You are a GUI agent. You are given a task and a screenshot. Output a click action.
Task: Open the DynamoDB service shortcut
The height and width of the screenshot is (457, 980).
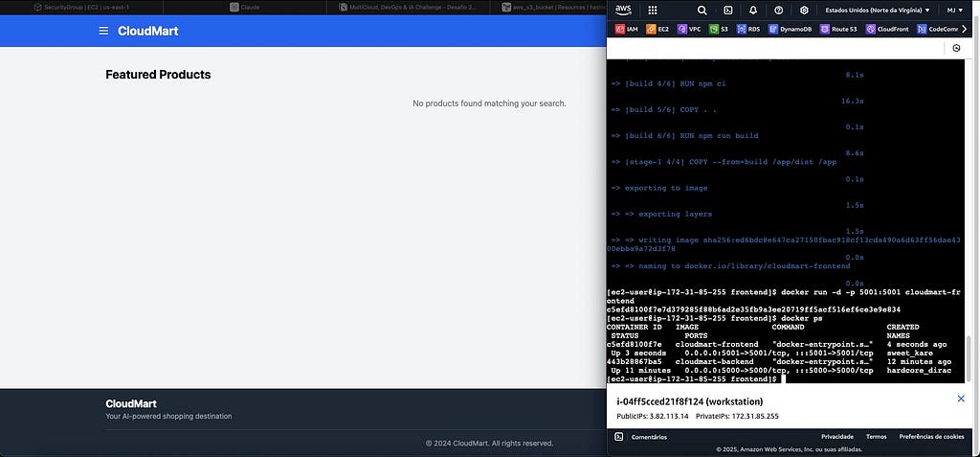pos(790,29)
